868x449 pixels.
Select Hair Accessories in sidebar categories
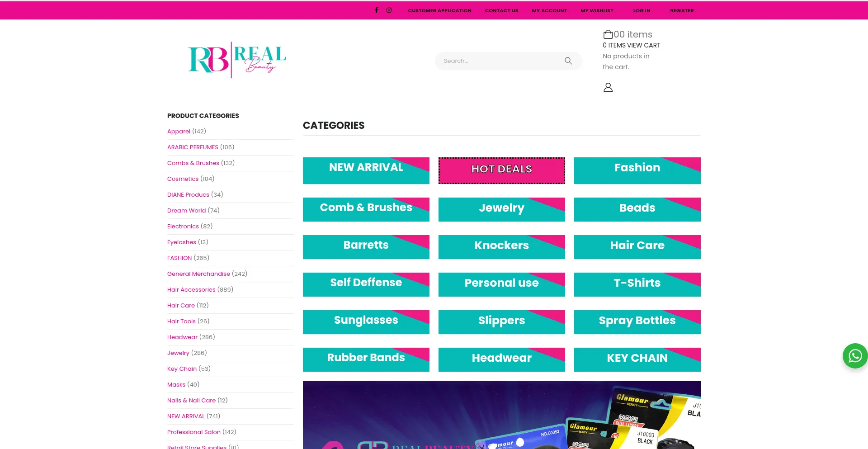(x=191, y=290)
